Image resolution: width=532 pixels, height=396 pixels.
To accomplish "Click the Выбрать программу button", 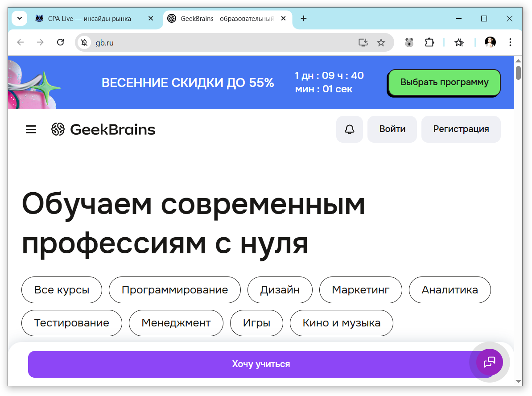I will [x=444, y=82].
